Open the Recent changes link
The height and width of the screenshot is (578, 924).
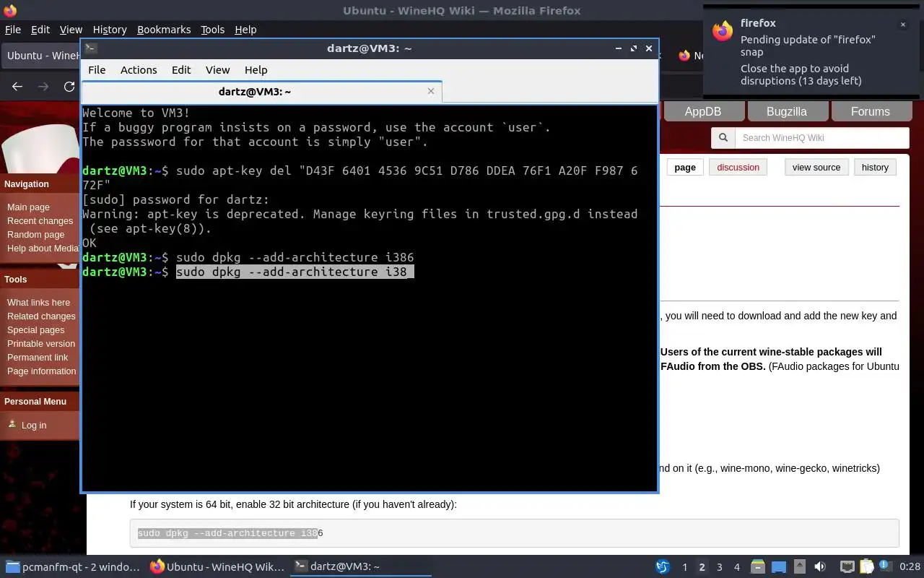[40, 221]
